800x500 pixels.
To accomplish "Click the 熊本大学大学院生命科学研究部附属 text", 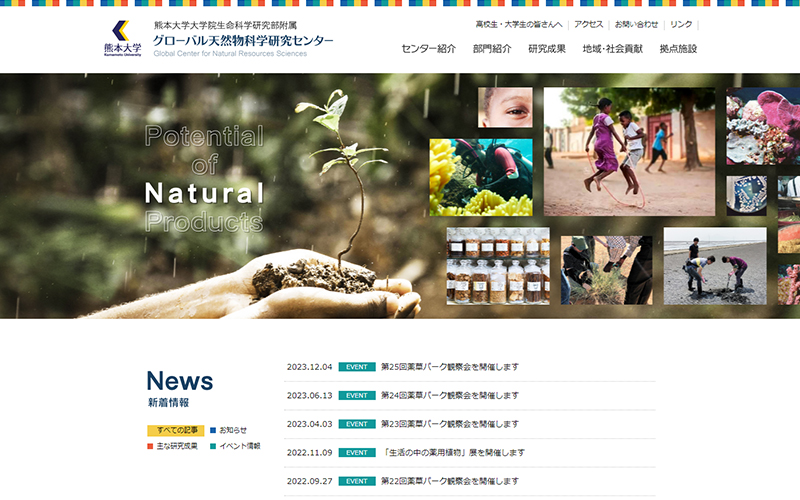I will pyautogui.click(x=226, y=25).
